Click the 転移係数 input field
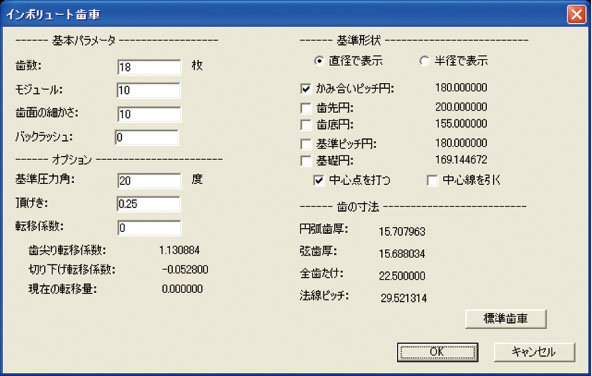 149,228
